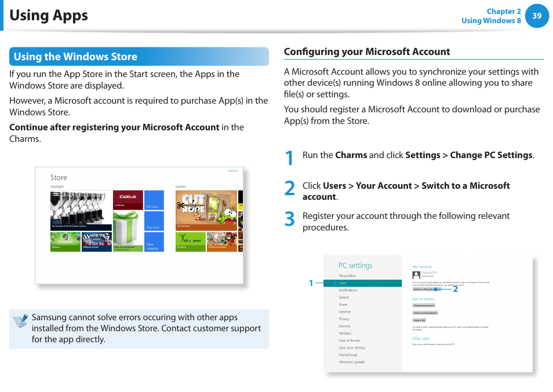Click Create a picture password button
Image resolution: width=553 pixels, height=392 pixels.
425,313
